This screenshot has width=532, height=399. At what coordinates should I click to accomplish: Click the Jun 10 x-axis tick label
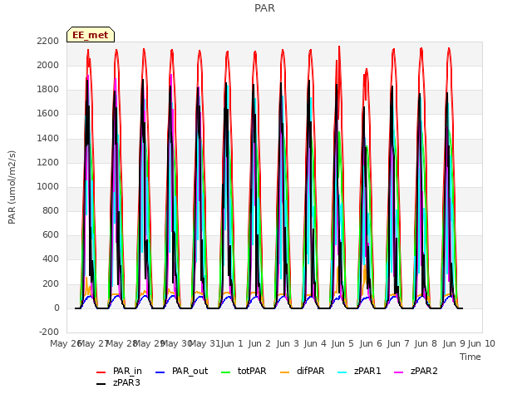pyautogui.click(x=481, y=343)
